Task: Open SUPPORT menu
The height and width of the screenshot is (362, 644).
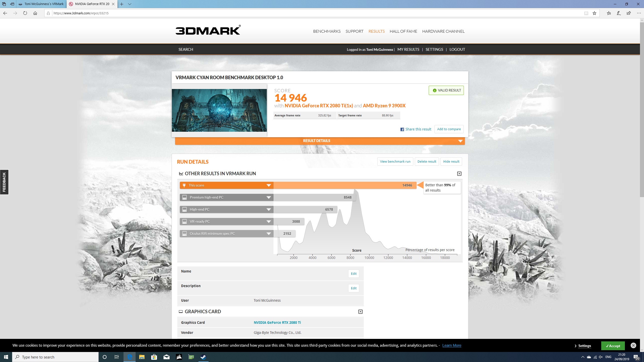Action: point(354,31)
